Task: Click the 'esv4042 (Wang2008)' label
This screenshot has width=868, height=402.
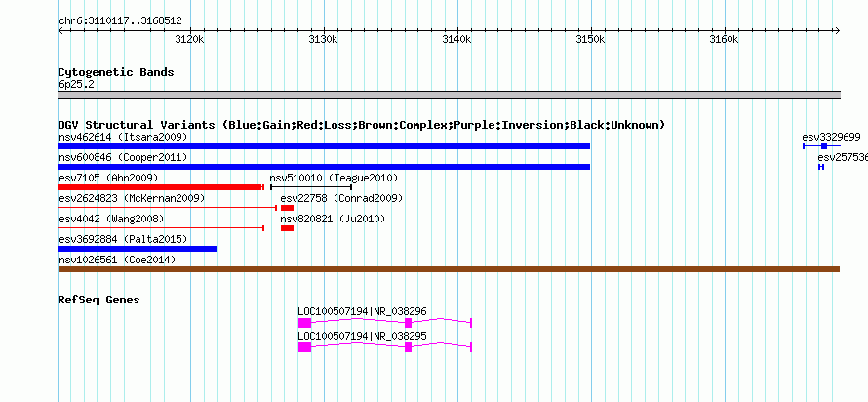Action: [x=111, y=219]
